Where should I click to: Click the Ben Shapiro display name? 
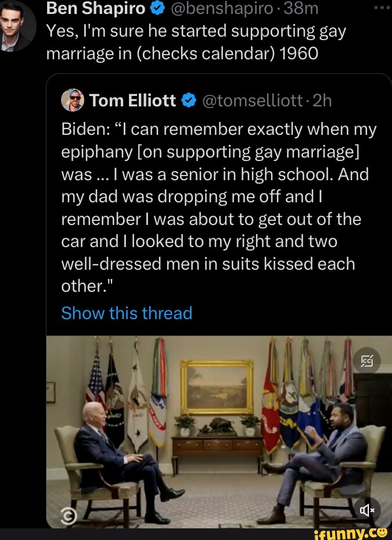(95, 9)
